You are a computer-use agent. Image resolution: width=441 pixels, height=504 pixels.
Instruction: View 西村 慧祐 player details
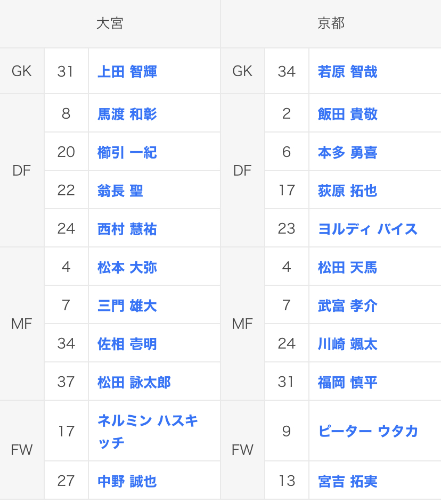tap(127, 229)
